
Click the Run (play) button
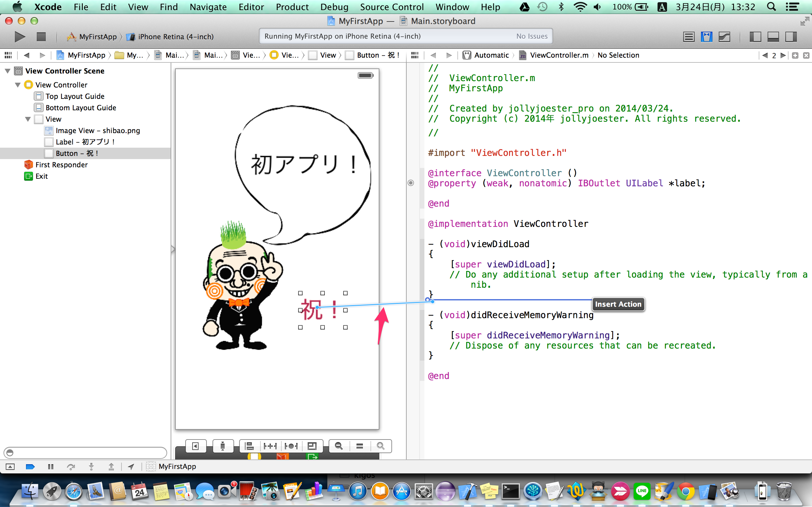(x=20, y=36)
